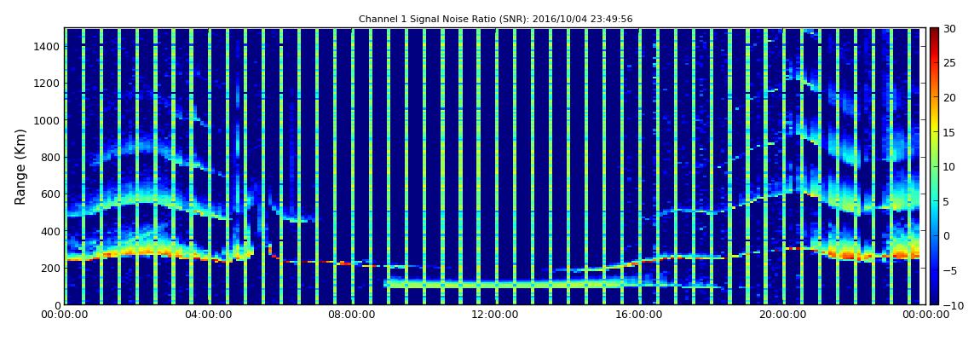980x347 pixels.
Task: Click the colorbar label 30
Action: tap(950, 28)
